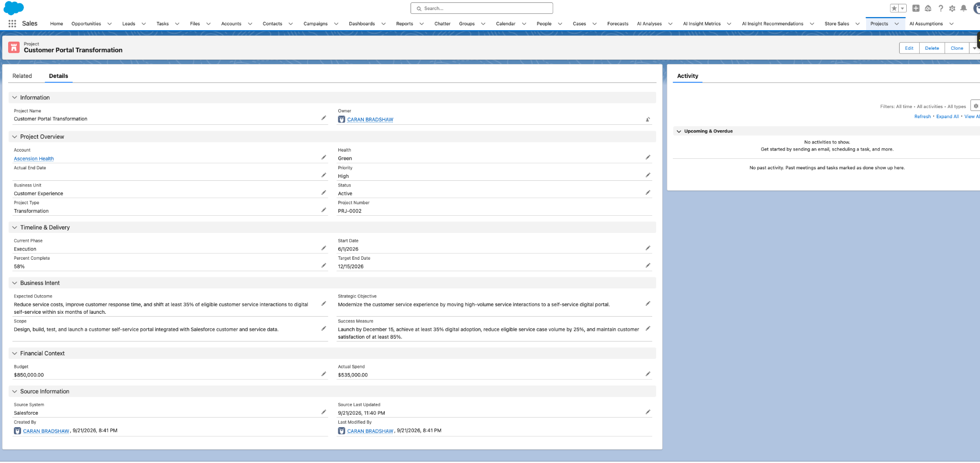Show more record actions dropdown
This screenshot has height=463, width=980.
tap(975, 48)
